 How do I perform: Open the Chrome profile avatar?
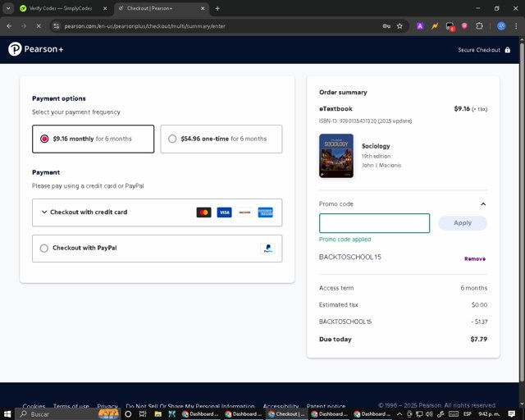(501, 26)
